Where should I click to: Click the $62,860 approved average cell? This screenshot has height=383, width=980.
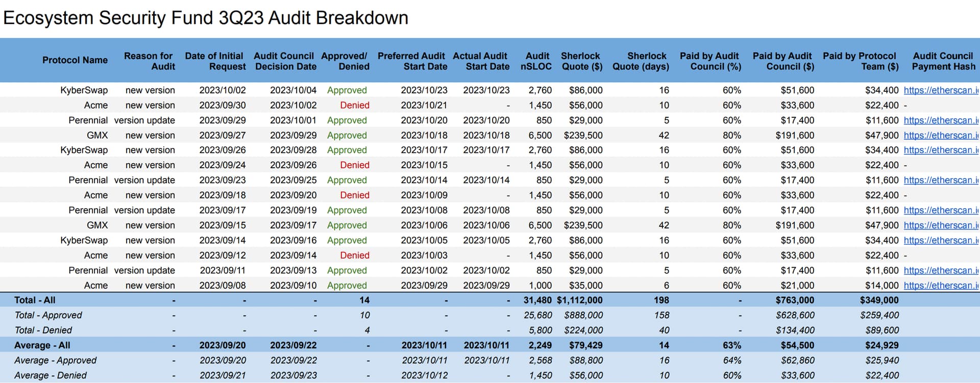(797, 361)
